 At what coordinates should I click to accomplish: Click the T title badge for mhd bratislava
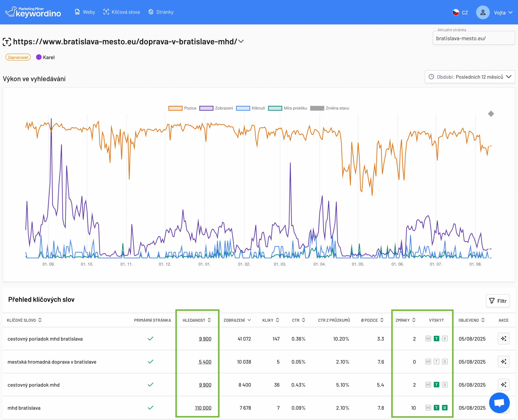click(x=436, y=408)
